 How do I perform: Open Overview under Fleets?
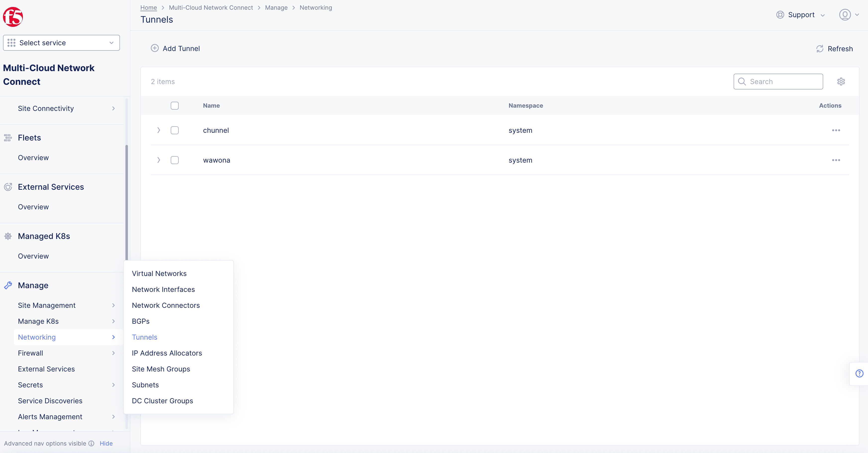tap(33, 158)
